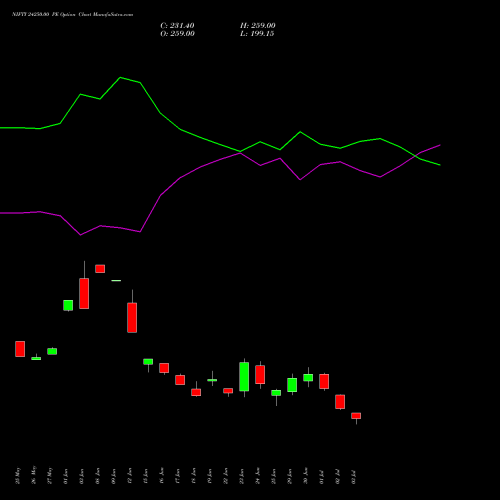Click the low value L: 199.15
The height and width of the screenshot is (500, 500).
(257, 34)
